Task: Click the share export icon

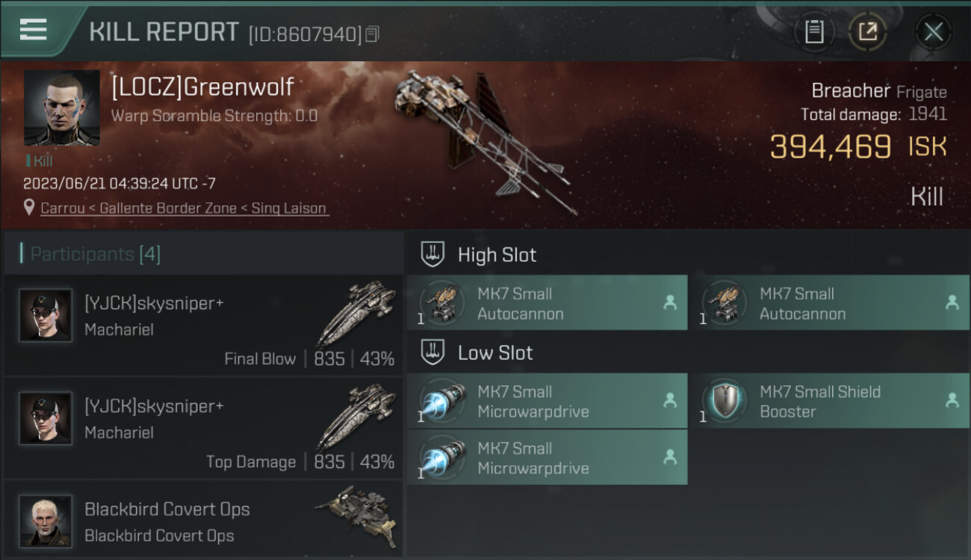Action: coord(868,31)
